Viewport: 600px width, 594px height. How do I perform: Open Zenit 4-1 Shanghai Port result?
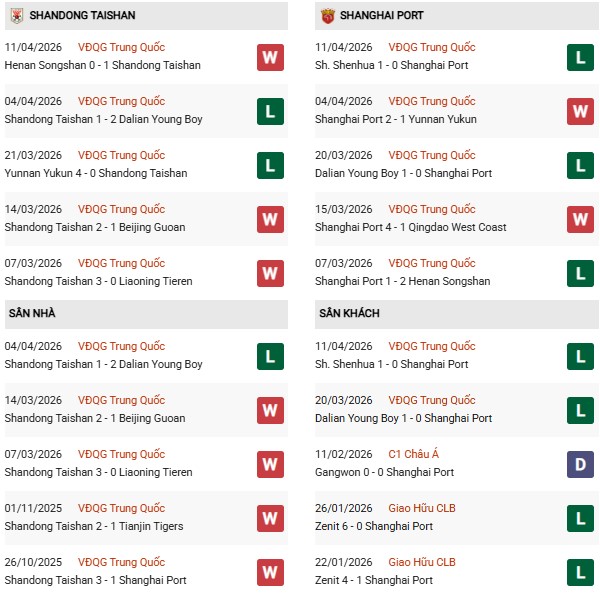click(374, 580)
